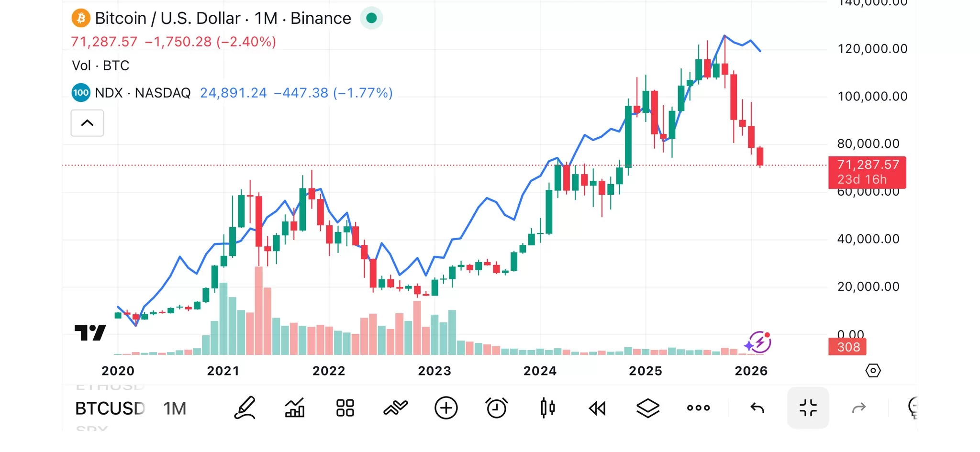Open the 1M timeframe selector
Image resolution: width=980 pixels, height=452 pixels.
[x=175, y=408]
